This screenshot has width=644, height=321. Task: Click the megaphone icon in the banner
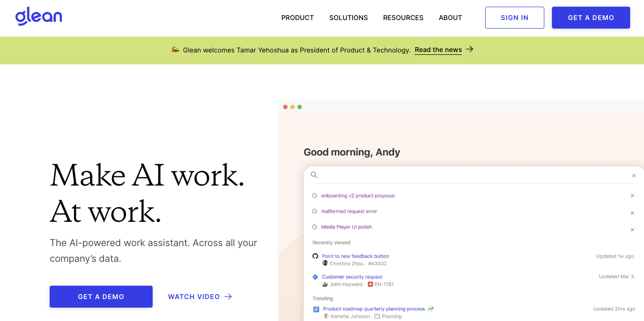click(x=176, y=50)
